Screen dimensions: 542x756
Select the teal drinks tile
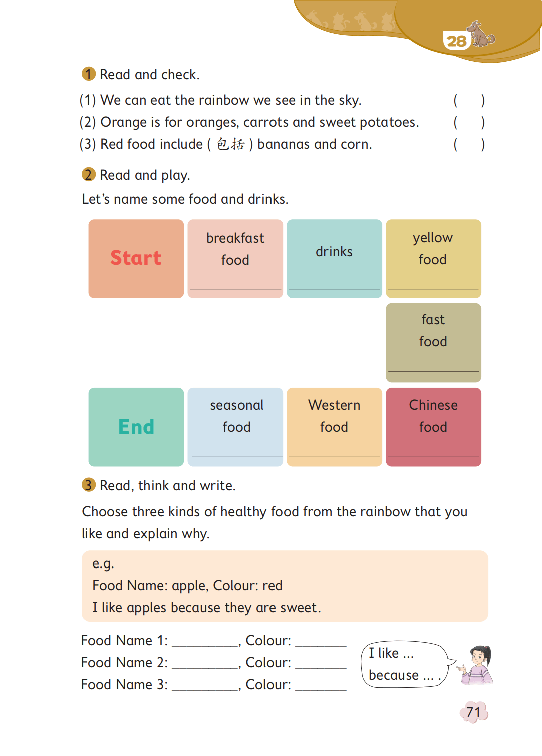(334, 252)
